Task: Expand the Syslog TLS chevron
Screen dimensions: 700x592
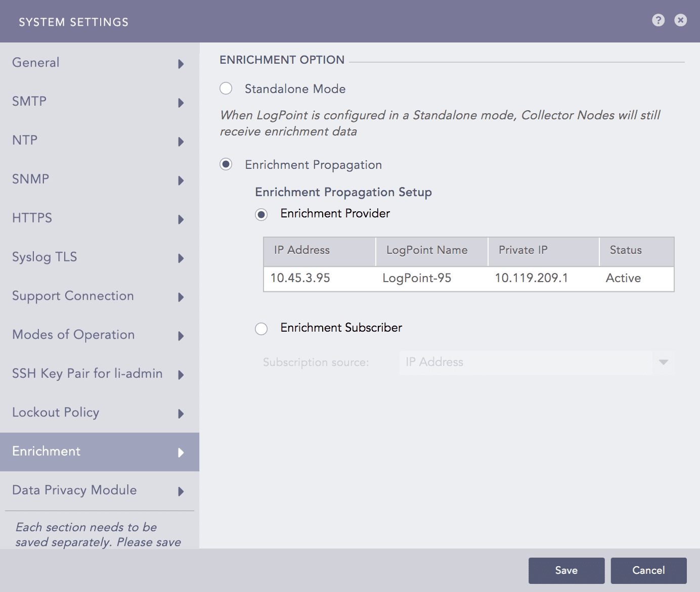Action: [x=181, y=258]
